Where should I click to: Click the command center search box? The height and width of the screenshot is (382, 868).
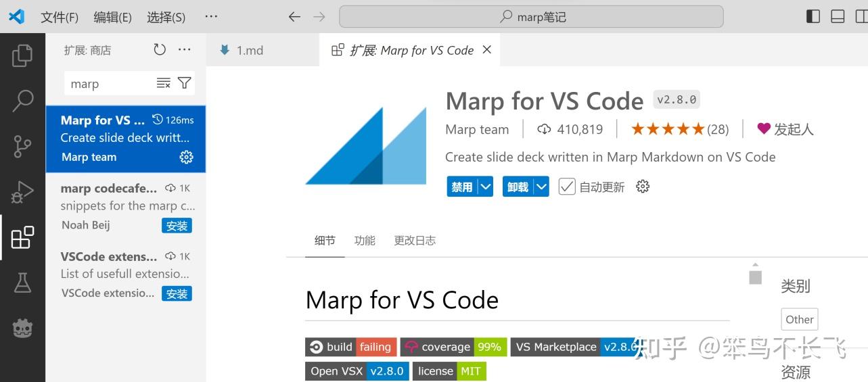531,17
